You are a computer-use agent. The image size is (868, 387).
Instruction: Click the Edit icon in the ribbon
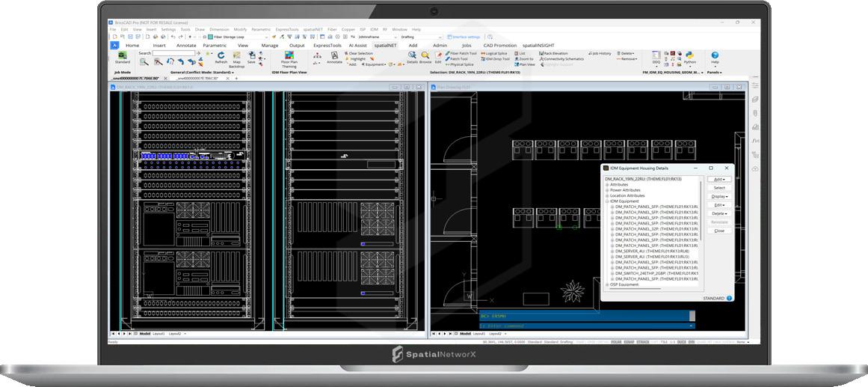[438, 55]
